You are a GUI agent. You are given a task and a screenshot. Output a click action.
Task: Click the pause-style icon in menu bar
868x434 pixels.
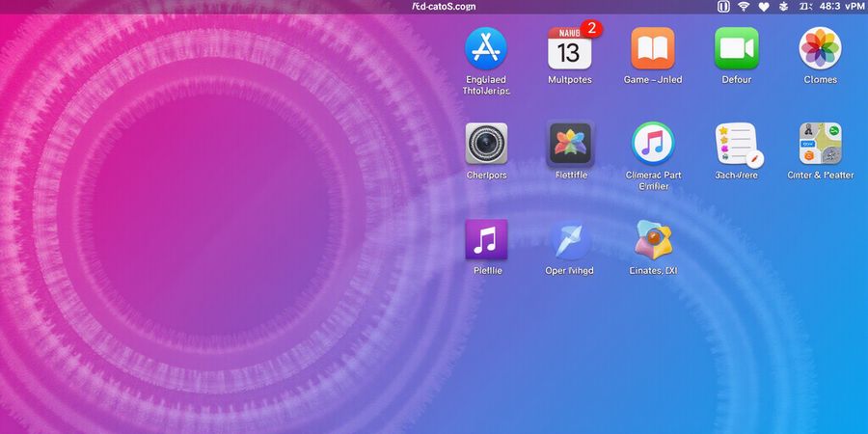click(x=723, y=7)
